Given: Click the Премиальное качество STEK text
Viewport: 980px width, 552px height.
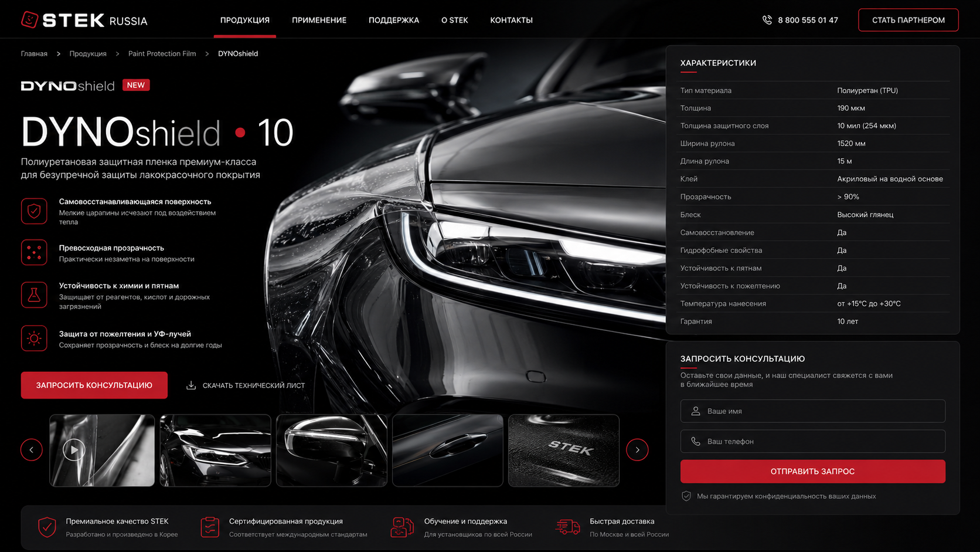Looking at the screenshot, I should point(117,521).
